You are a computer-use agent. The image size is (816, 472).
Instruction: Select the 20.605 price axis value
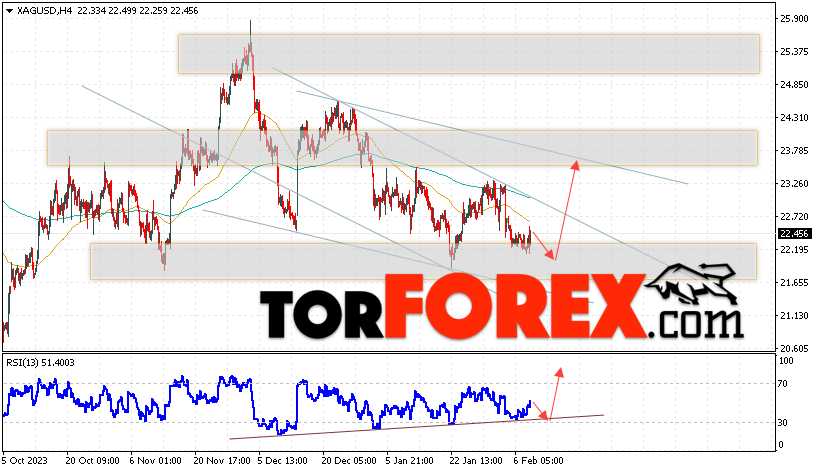(x=794, y=349)
